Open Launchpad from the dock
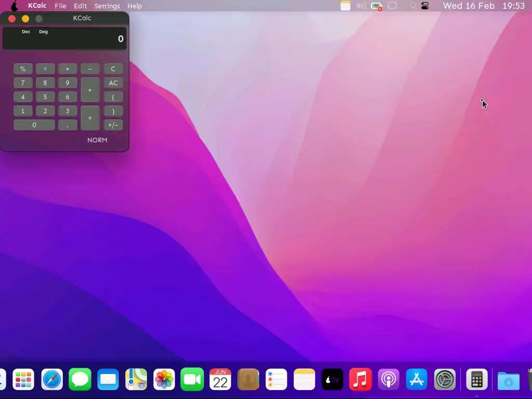Viewport: 532px width, 399px height. click(23, 379)
